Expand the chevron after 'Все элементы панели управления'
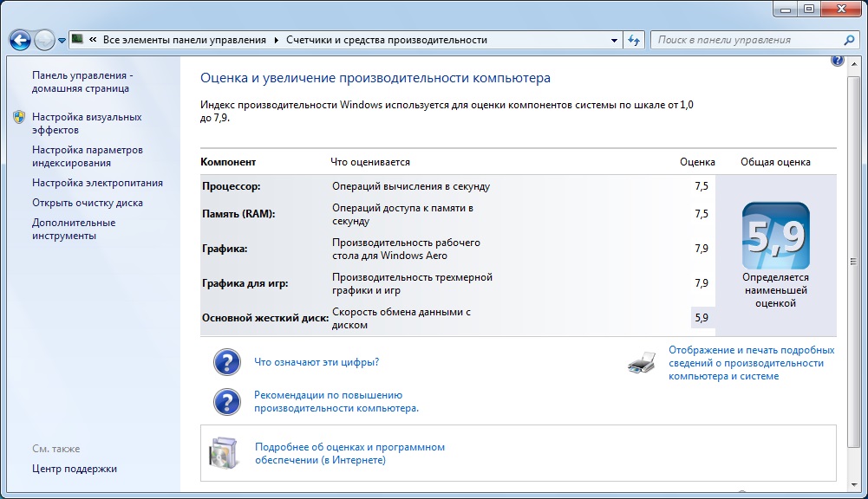Image resolution: width=868 pixels, height=499 pixels. tap(277, 40)
